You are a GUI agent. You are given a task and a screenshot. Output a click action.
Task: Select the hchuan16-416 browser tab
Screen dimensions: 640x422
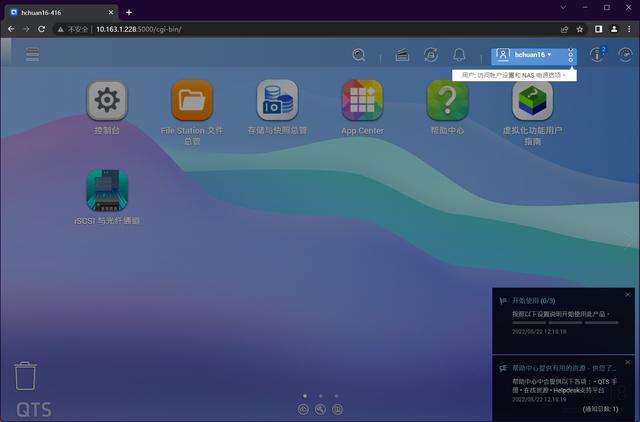click(x=61, y=13)
